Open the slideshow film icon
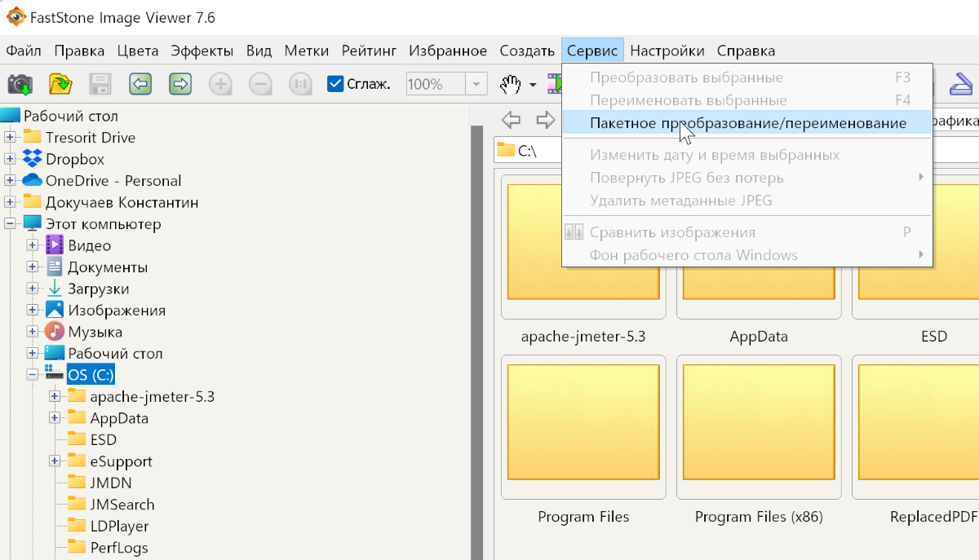Screen dimensions: 979x560 pyautogui.click(x=554, y=84)
